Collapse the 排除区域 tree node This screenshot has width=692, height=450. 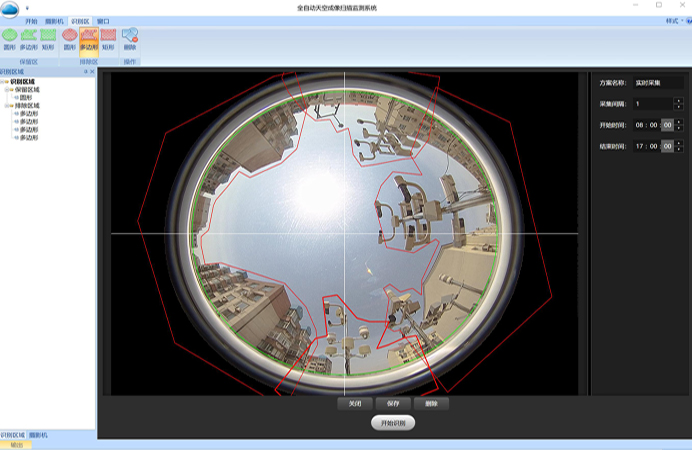8,105
